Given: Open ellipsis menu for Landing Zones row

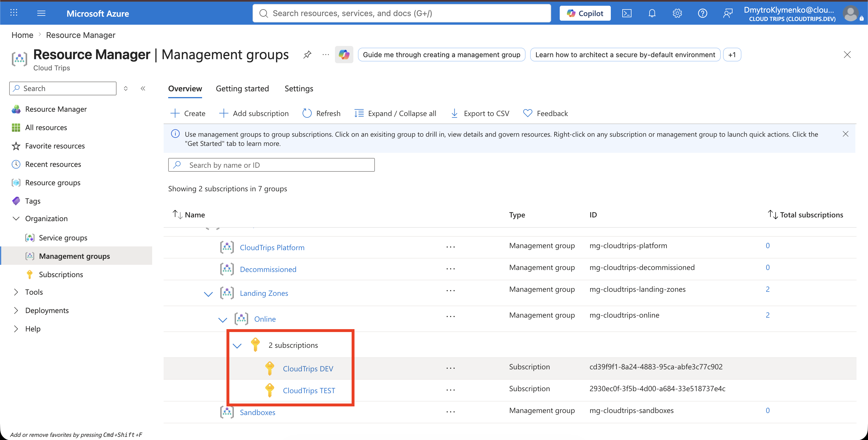Looking at the screenshot, I should (x=451, y=291).
